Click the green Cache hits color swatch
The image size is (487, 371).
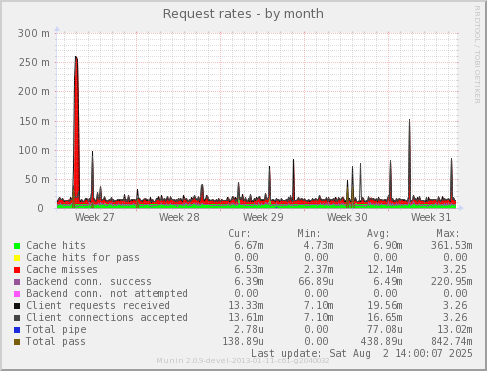pyautogui.click(x=17, y=246)
